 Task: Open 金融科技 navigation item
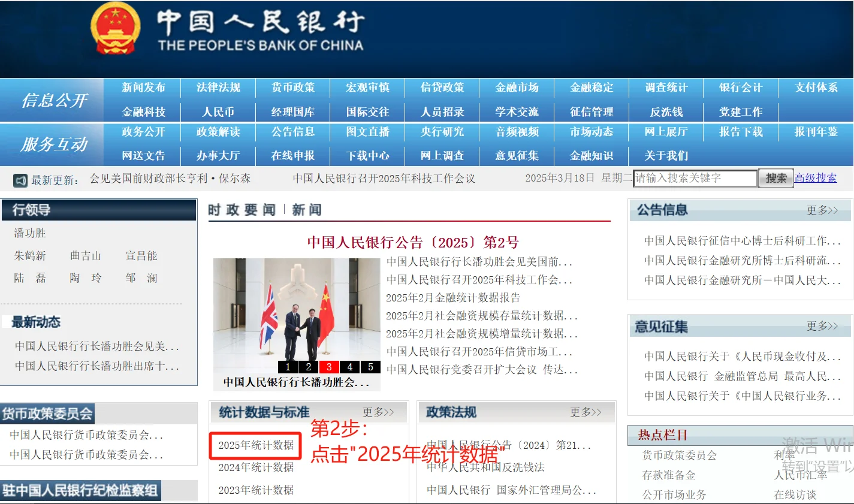pyautogui.click(x=143, y=112)
